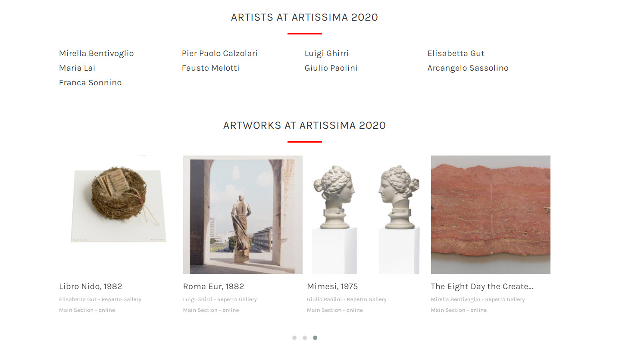Open the Mimesi twin busts image
Screen dimensions: 644x358
point(366,215)
